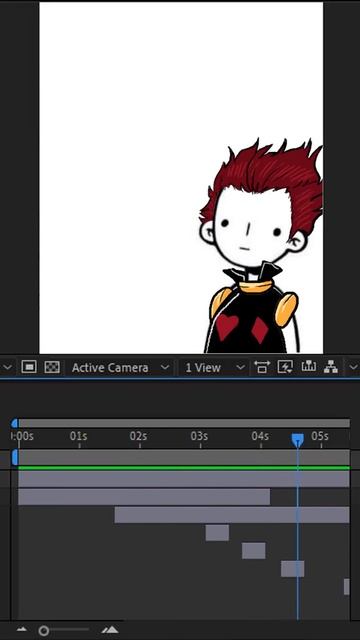This screenshot has width=360, height=640.
Task: Click the Timeline button icon
Action: (309, 367)
